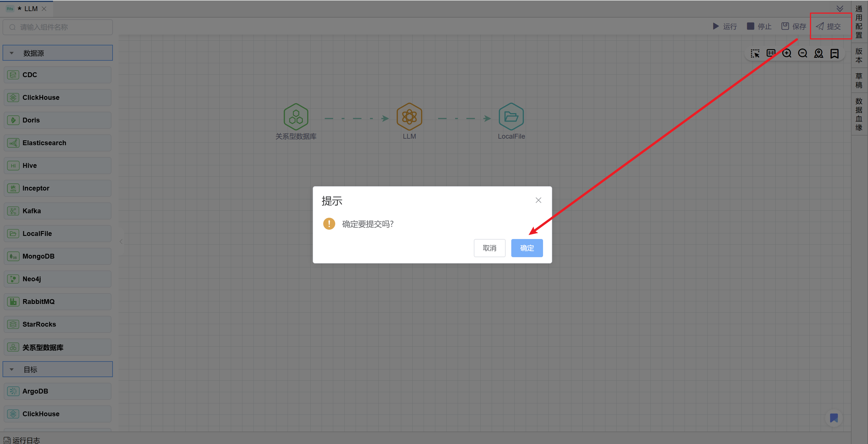Select the marquee selection tool icon
The height and width of the screenshot is (444, 868).
(x=755, y=54)
